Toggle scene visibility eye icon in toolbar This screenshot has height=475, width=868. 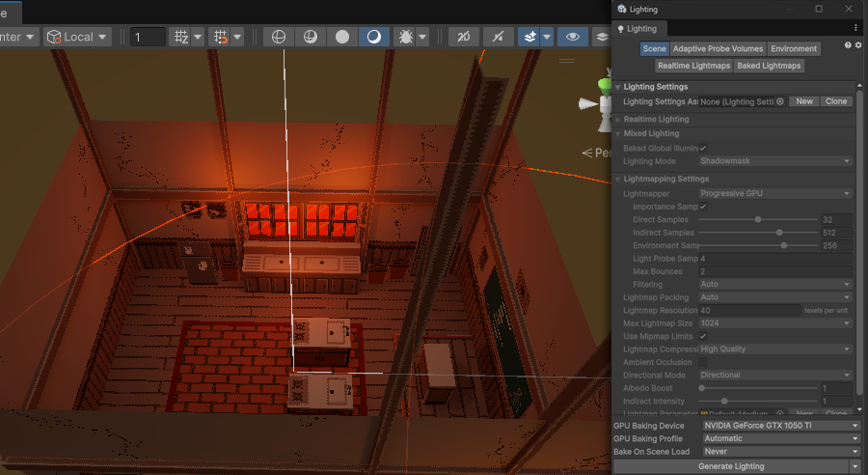573,37
